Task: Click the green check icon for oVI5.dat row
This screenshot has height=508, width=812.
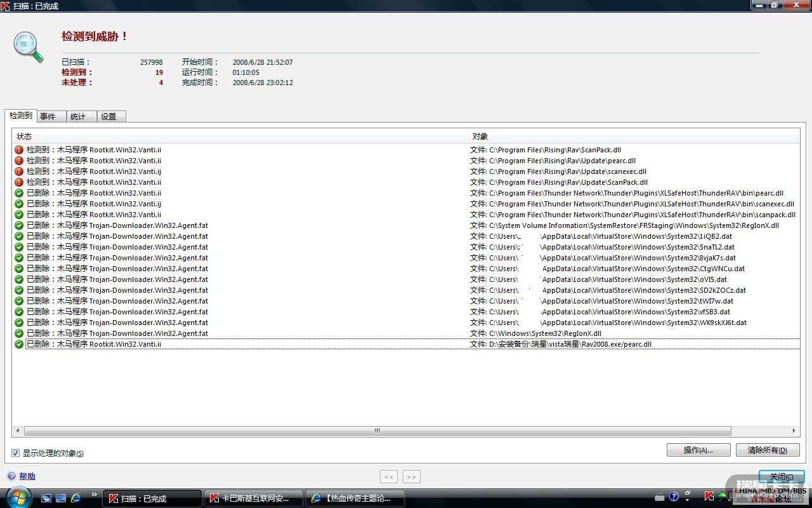Action: click(19, 279)
